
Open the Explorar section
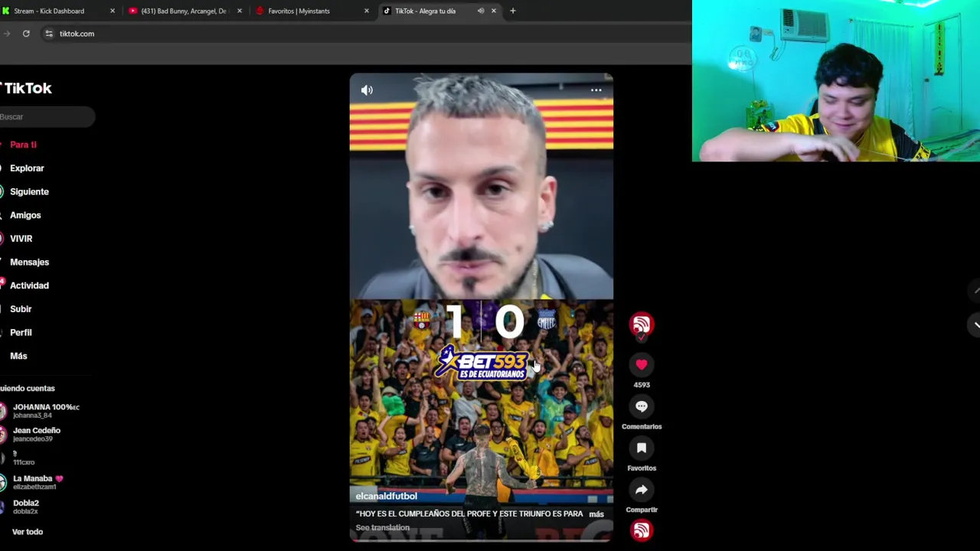pyautogui.click(x=27, y=168)
